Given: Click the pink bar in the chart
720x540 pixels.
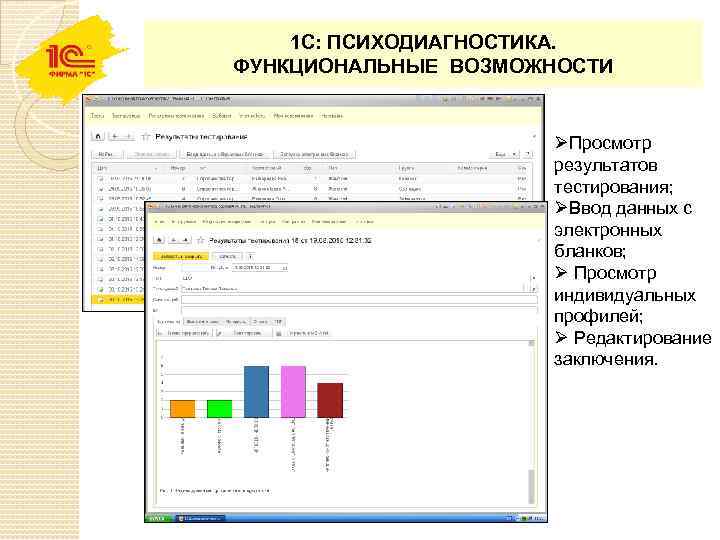Looking at the screenshot, I should tap(293, 392).
